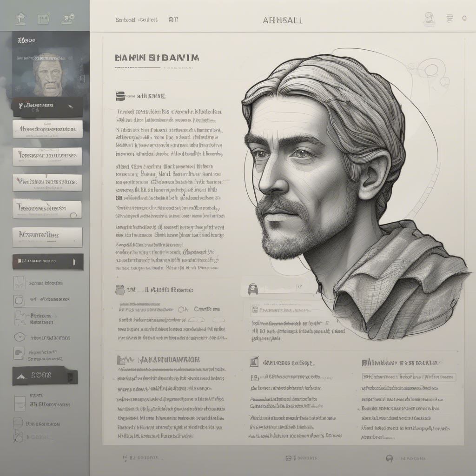The width and height of the screenshot is (476, 476).
Task: Select the small circle option in second section
Action: pos(182,310)
